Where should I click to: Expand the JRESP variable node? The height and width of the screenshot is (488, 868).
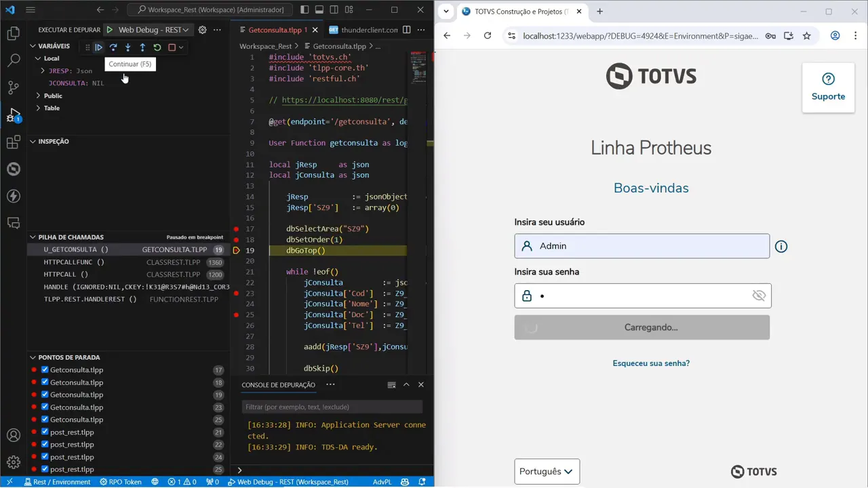click(x=43, y=70)
